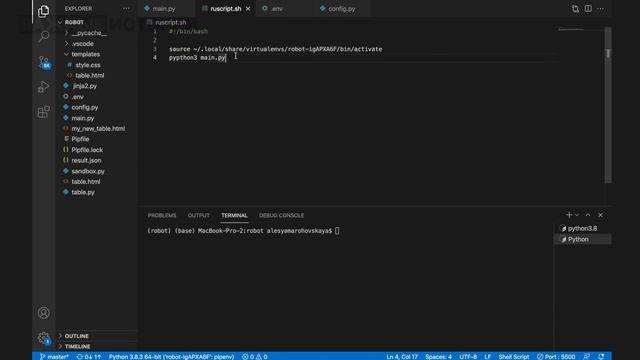This screenshot has height=360, width=640.
Task: Open editor more actions ellipsis
Action: coord(600,9)
